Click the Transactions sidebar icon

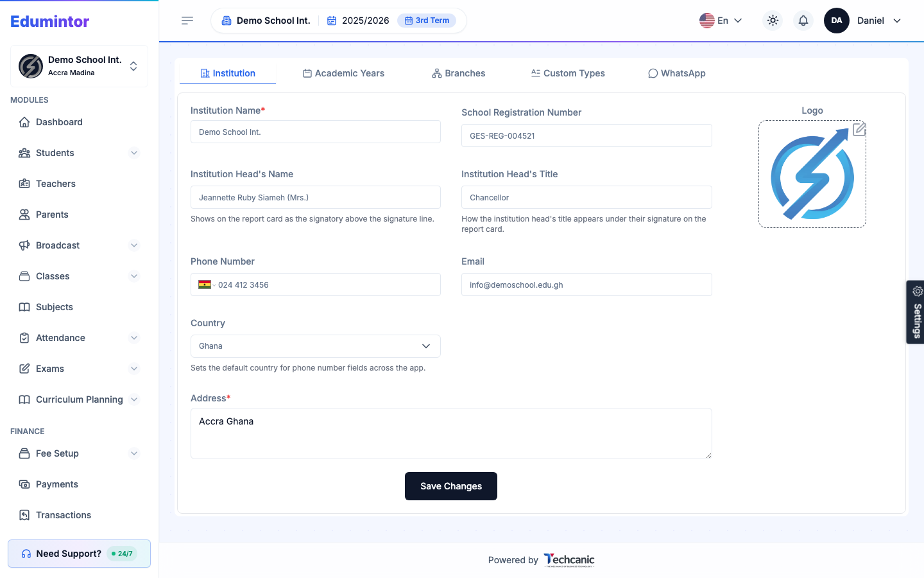pyautogui.click(x=24, y=515)
